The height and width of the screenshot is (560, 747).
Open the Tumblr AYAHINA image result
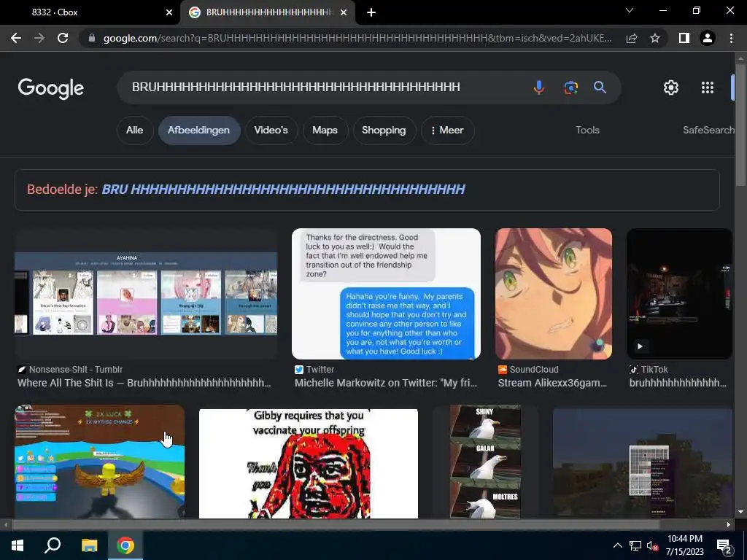point(146,293)
